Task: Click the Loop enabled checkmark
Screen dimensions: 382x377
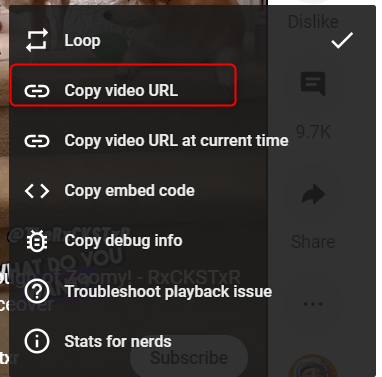Action: pyautogui.click(x=342, y=40)
